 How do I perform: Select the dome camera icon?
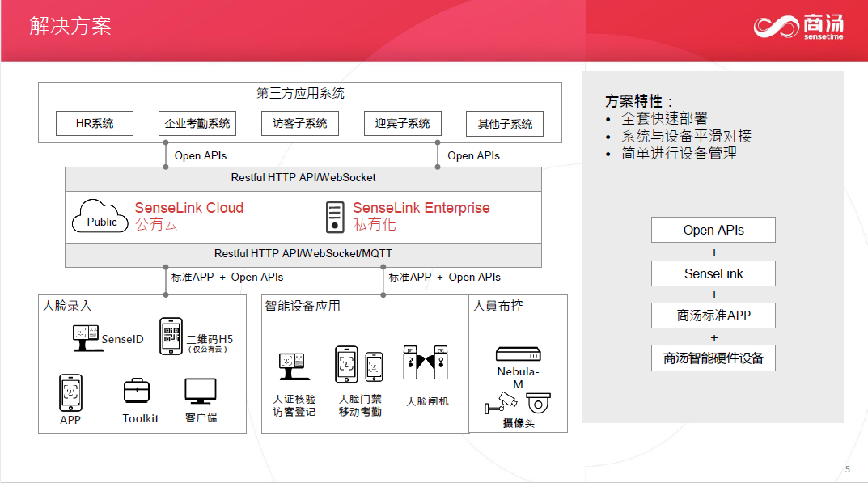538,403
